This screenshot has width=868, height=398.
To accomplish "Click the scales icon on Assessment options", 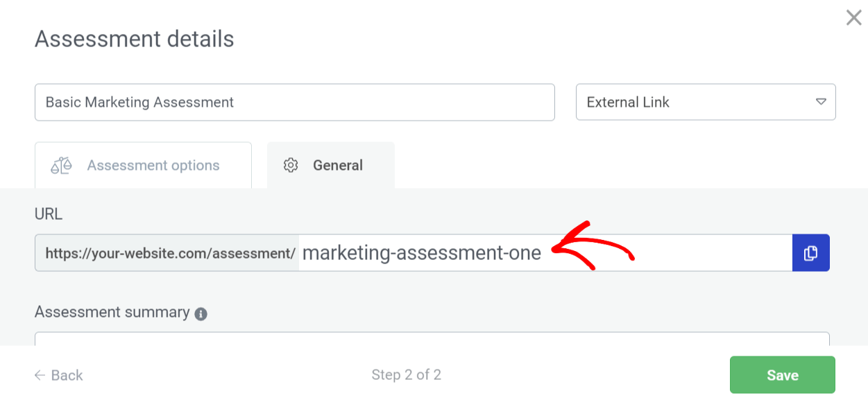I will coord(61,166).
